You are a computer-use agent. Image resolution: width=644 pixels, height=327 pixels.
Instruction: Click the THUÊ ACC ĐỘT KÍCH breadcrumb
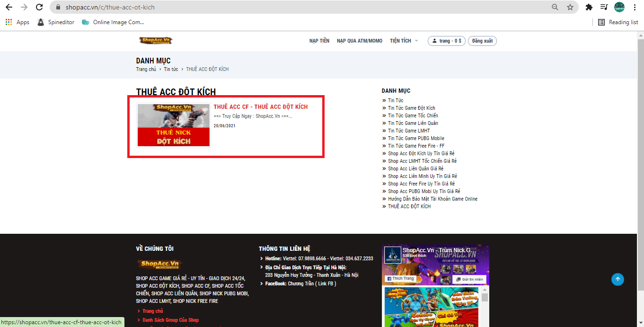[x=207, y=69]
